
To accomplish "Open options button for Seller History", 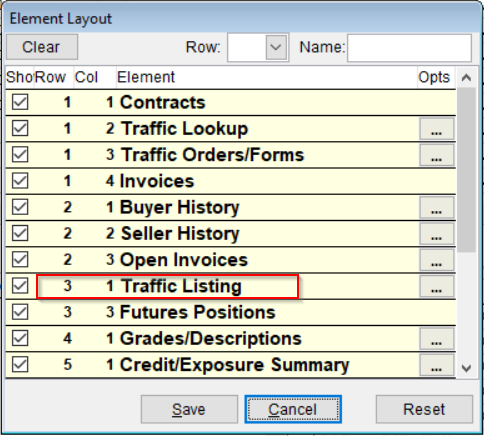I will [437, 234].
